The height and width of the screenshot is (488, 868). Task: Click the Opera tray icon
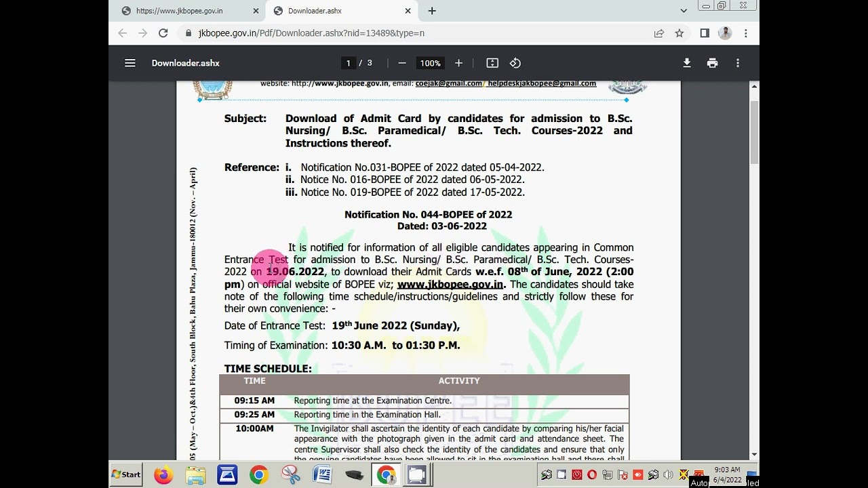[x=592, y=475]
